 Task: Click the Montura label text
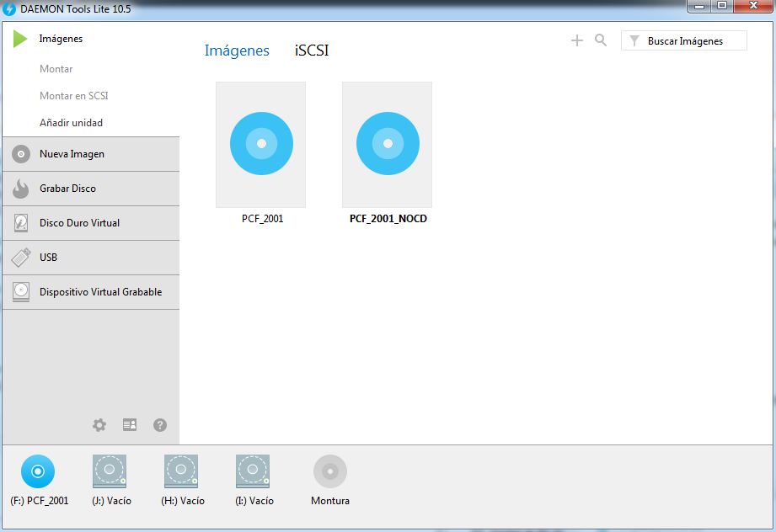330,500
